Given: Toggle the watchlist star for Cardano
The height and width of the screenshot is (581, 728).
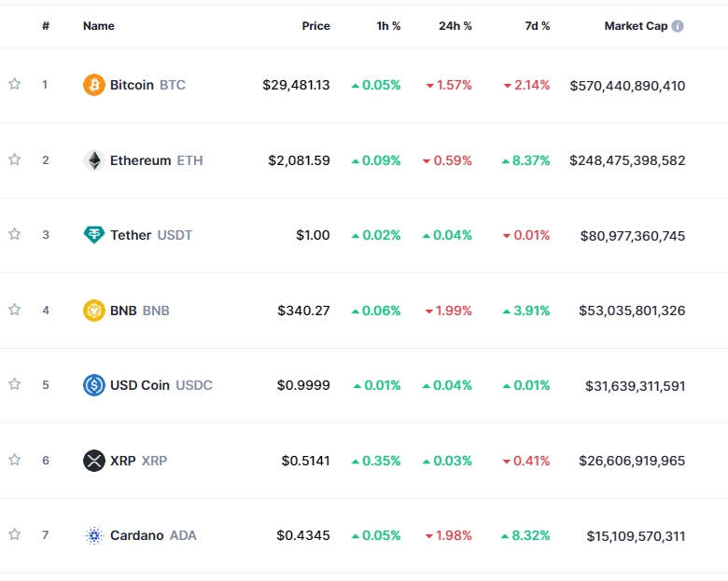Looking at the screenshot, I should pyautogui.click(x=15, y=535).
